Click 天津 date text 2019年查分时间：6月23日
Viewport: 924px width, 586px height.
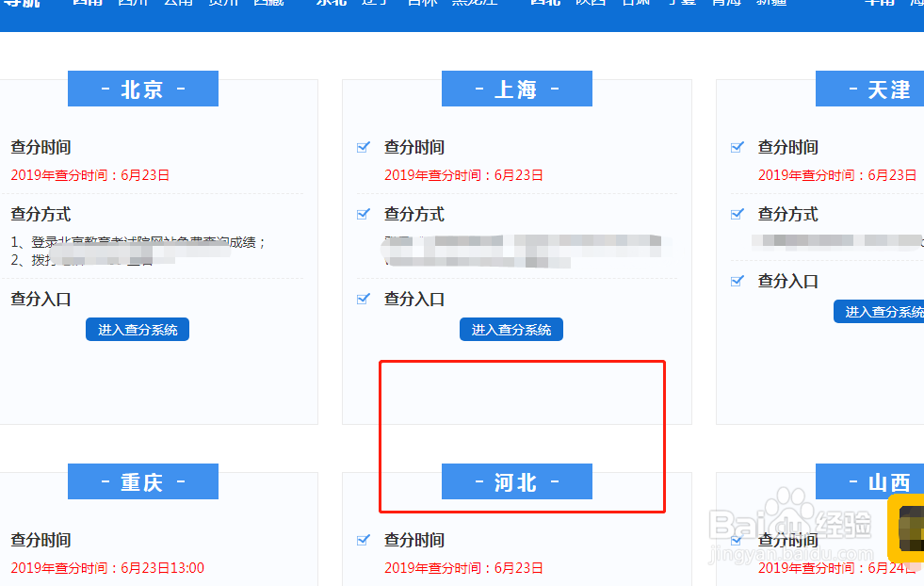point(837,175)
